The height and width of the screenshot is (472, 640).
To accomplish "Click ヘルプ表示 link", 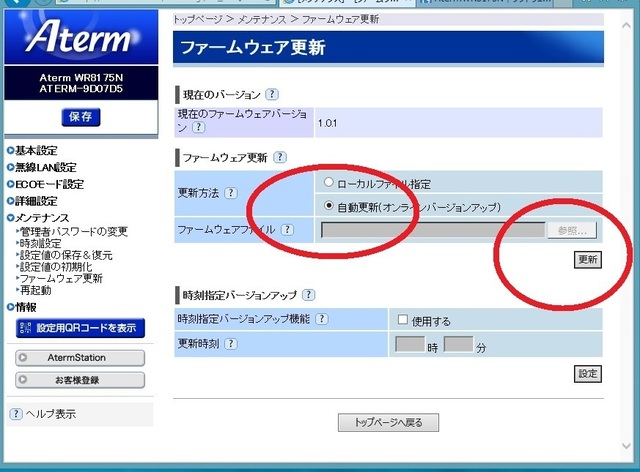I will point(51,414).
